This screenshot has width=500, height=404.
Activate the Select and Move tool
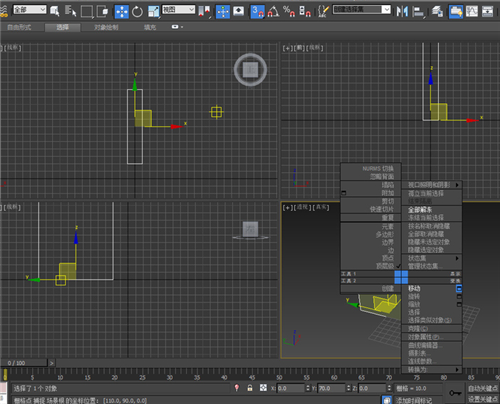click(x=122, y=11)
